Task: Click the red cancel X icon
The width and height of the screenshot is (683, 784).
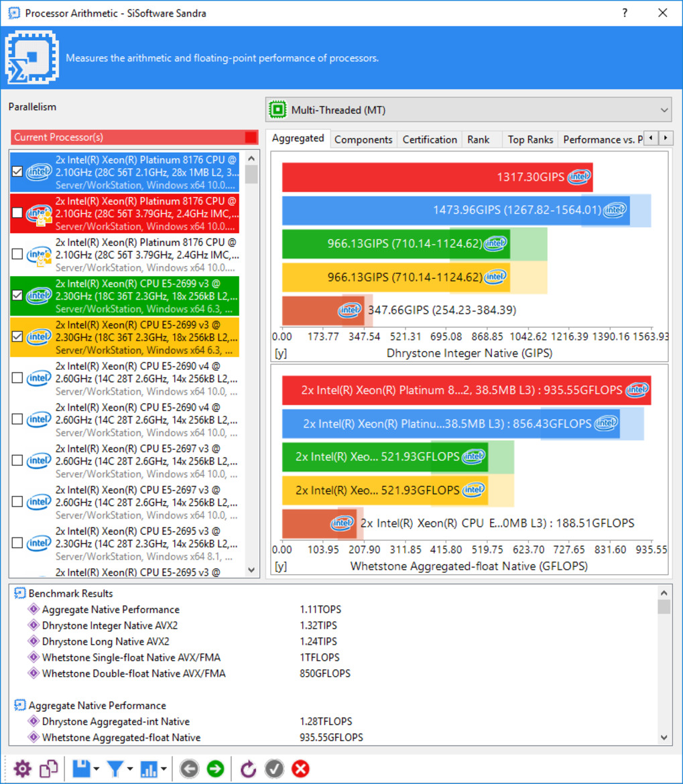Action: point(300,769)
